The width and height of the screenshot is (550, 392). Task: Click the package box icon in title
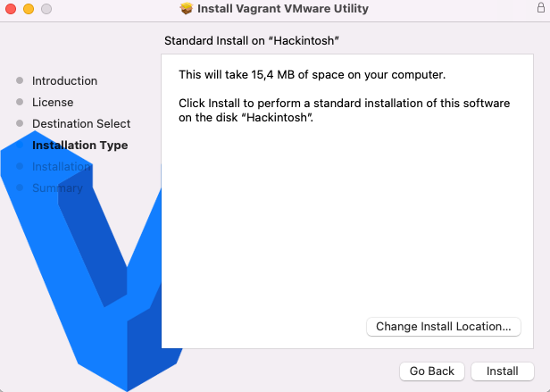click(187, 8)
